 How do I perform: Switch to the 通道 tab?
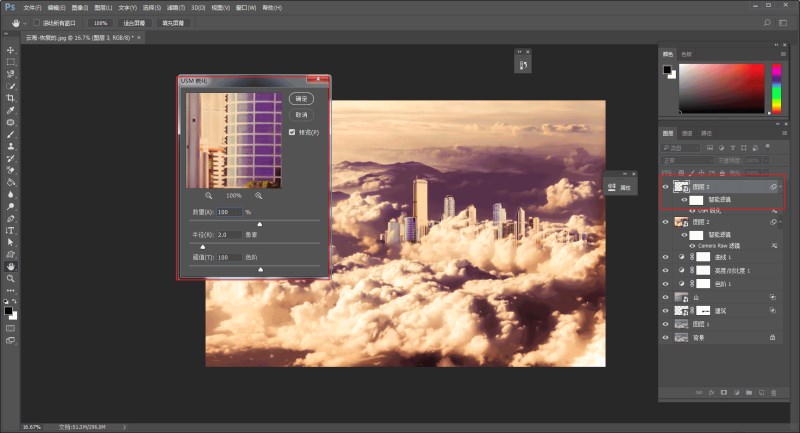(687, 133)
